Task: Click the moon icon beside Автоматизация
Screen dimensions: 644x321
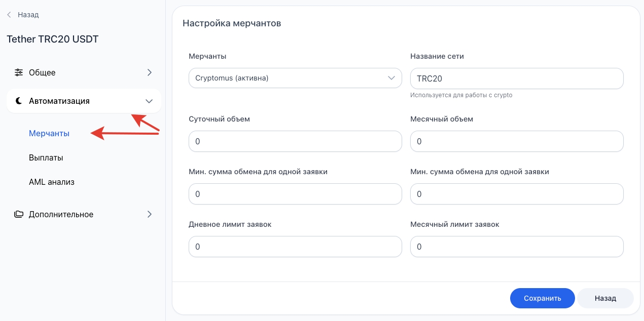Action: 19,101
